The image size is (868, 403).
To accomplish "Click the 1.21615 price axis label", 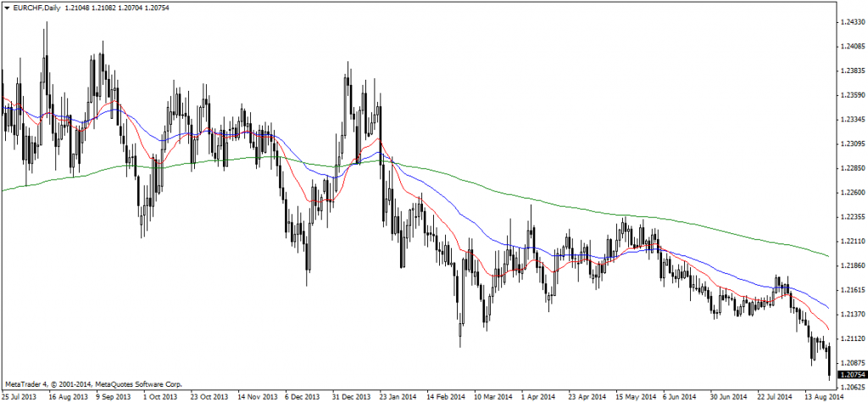I will click(852, 290).
